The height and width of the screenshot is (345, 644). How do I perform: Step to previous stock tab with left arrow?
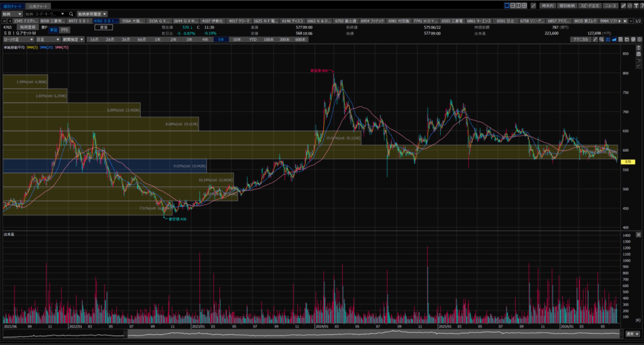(10, 21)
